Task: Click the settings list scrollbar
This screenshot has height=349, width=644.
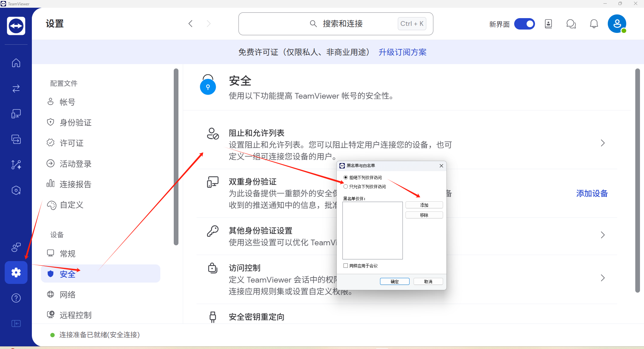Action: pyautogui.click(x=176, y=157)
